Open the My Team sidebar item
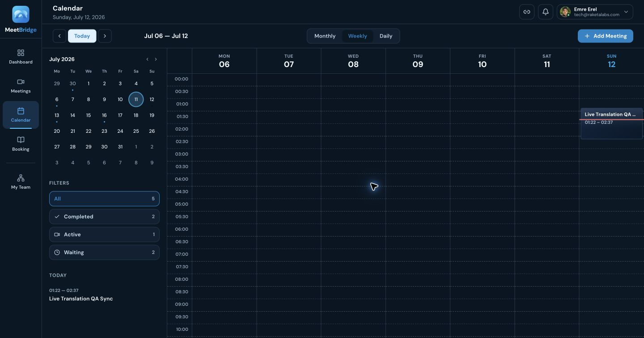 [x=21, y=182]
